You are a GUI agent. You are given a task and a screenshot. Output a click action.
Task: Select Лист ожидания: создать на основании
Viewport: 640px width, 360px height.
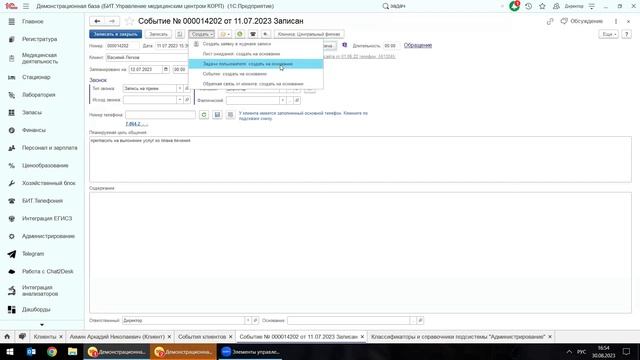[x=256, y=54]
